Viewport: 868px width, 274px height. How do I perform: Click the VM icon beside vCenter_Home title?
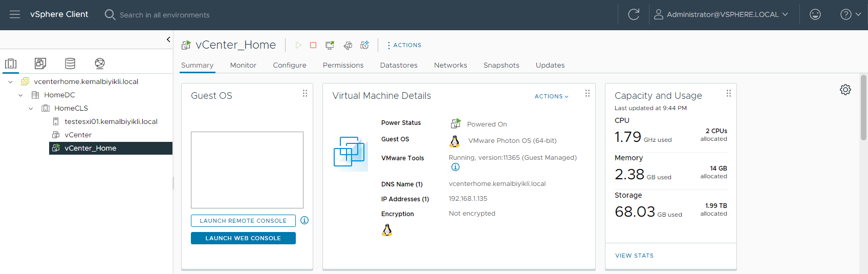click(x=186, y=45)
